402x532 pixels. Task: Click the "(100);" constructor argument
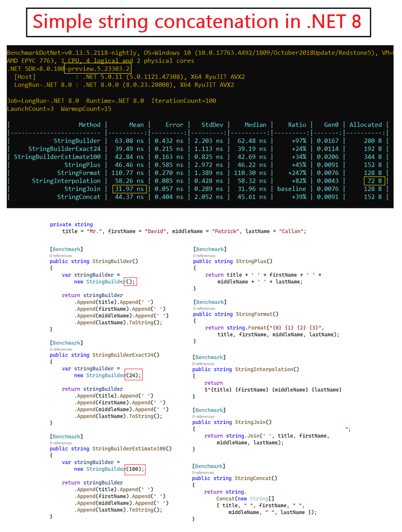pos(135,469)
